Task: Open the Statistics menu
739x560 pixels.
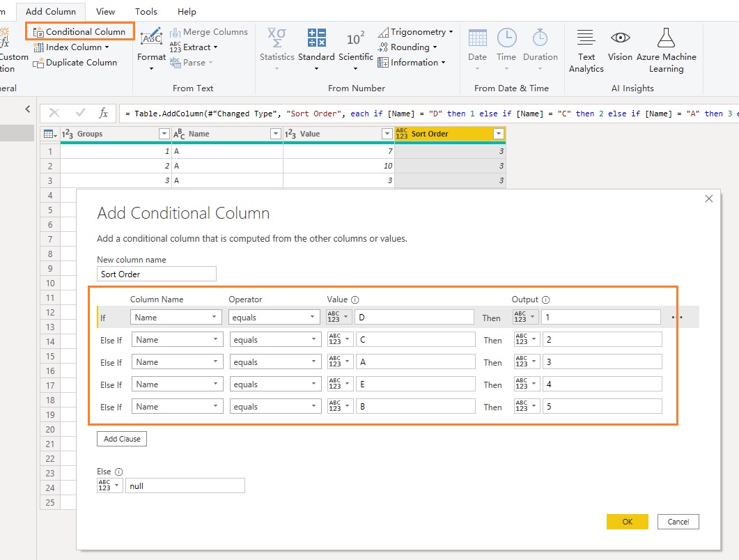Action: tap(277, 49)
